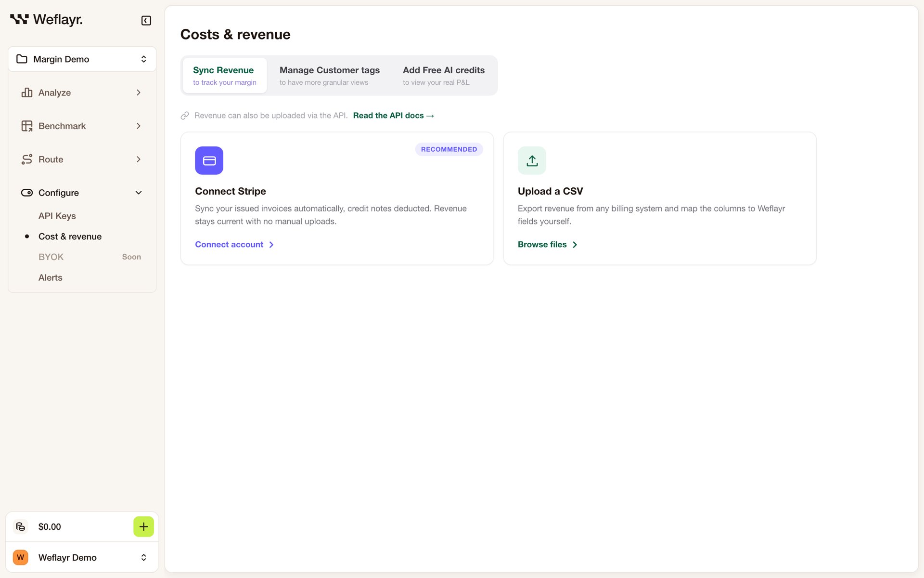
Task: Switch to Manage Customer tags tab
Action: coord(330,75)
